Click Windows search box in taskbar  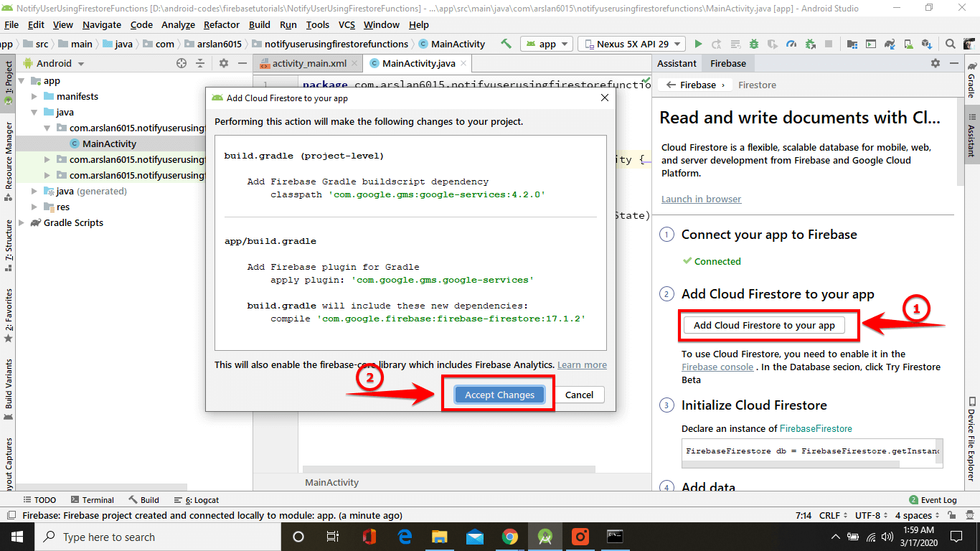click(x=157, y=537)
